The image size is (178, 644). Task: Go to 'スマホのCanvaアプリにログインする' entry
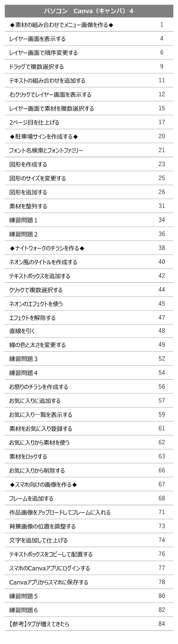click(x=49, y=569)
